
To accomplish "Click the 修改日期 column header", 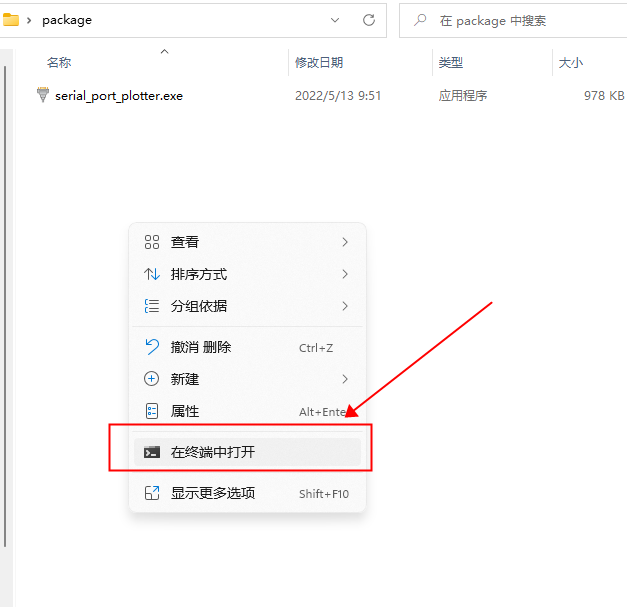I will (319, 63).
